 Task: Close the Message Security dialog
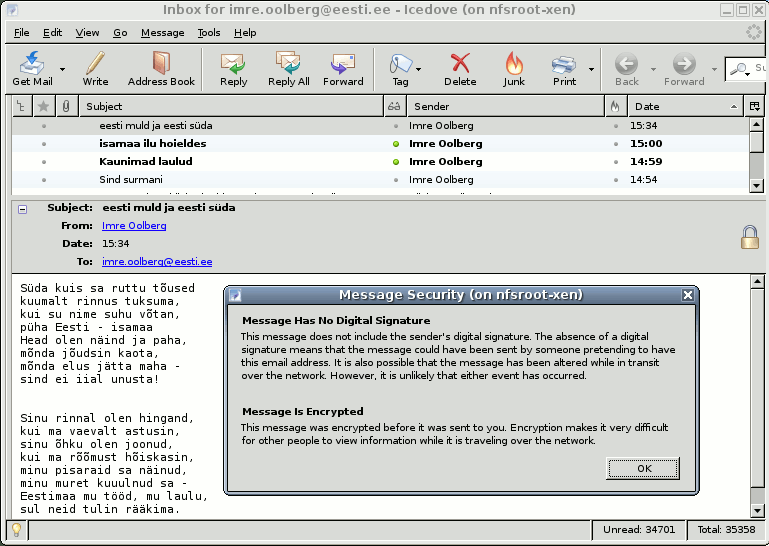point(688,295)
